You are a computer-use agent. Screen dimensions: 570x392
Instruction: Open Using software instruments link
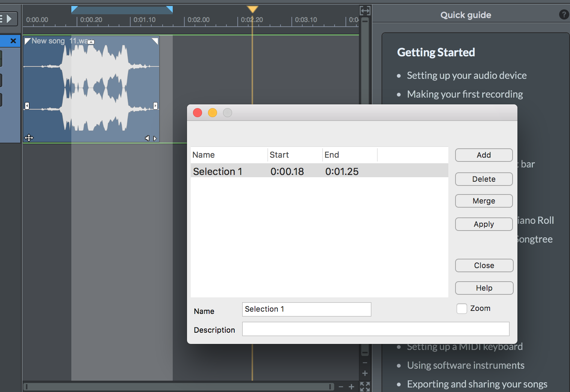(x=466, y=365)
